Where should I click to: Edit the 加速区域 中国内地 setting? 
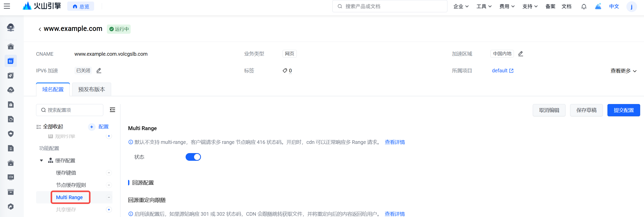[521, 54]
